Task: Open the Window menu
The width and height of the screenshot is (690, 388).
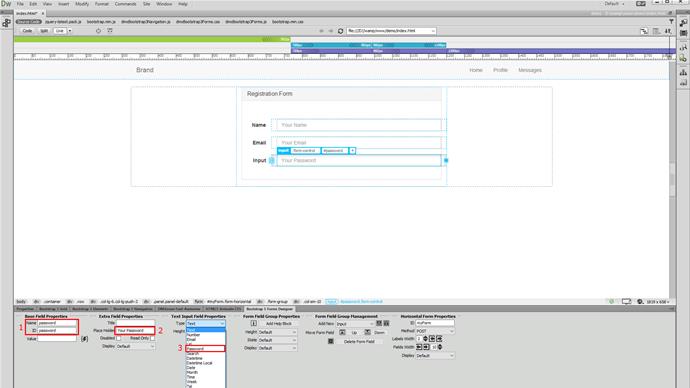Action: tap(164, 4)
